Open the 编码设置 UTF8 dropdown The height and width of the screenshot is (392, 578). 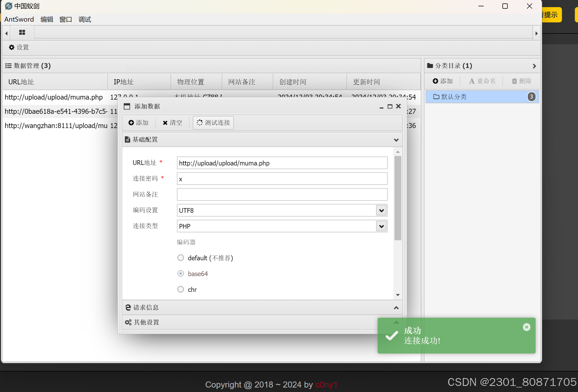(381, 210)
